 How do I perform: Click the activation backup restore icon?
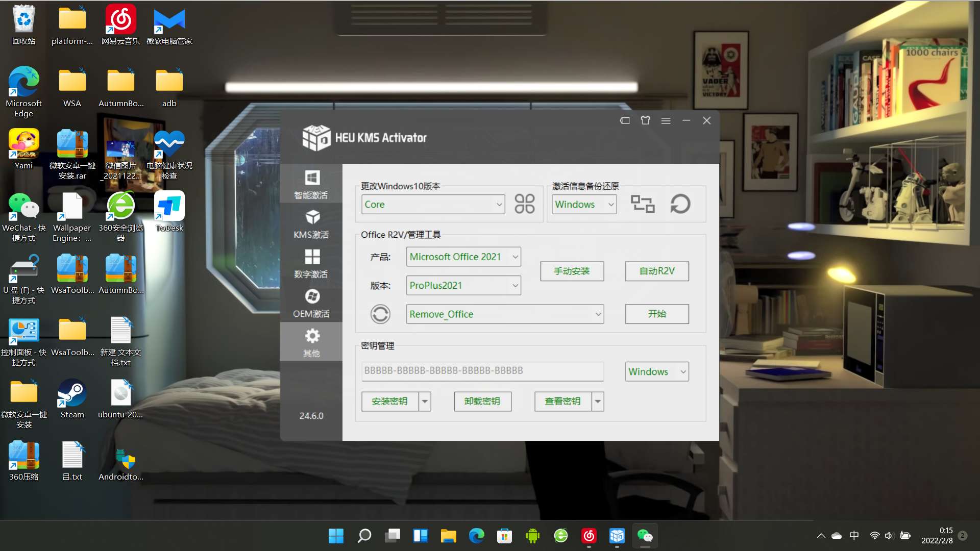[x=679, y=205]
